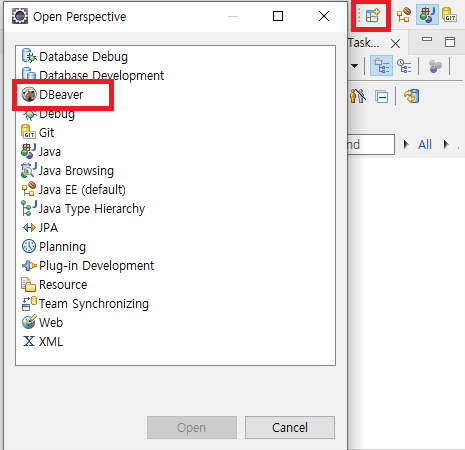Click the Java Browsing magnifier icon

(29, 170)
